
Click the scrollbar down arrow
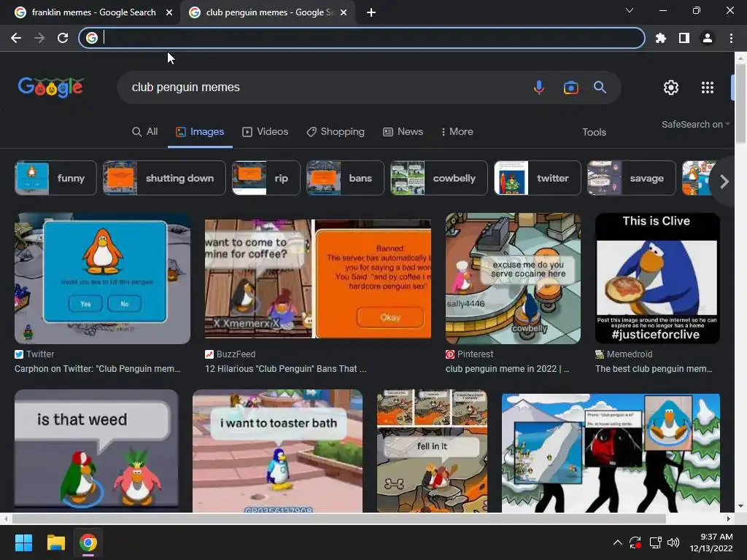click(x=740, y=506)
